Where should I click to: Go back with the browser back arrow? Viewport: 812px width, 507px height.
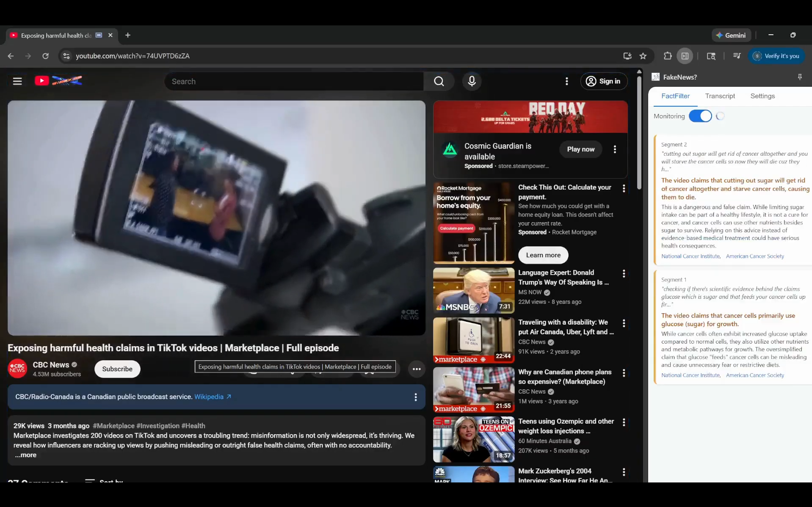(11, 56)
